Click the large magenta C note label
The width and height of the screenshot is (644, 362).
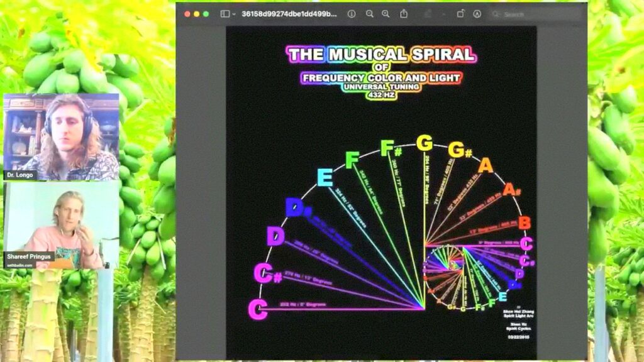[257, 309]
